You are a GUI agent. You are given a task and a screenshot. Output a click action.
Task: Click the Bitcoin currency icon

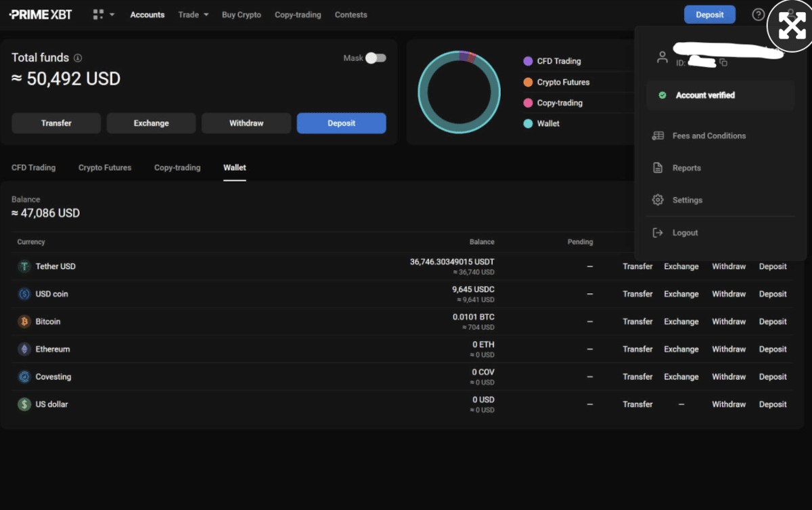24,322
